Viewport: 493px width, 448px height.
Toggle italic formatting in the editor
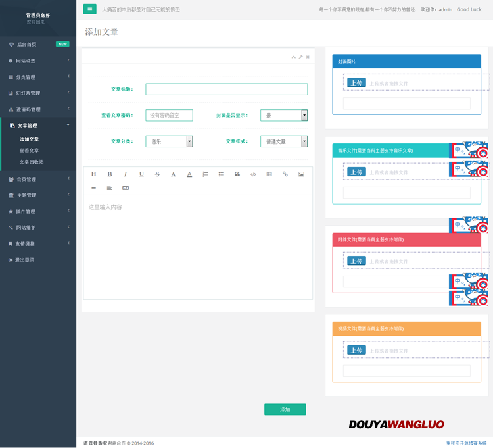126,174
